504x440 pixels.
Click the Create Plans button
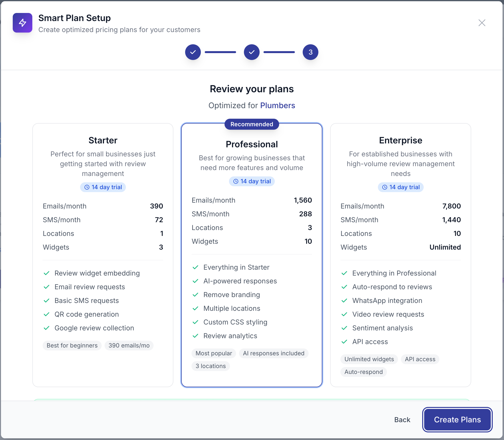tap(457, 420)
